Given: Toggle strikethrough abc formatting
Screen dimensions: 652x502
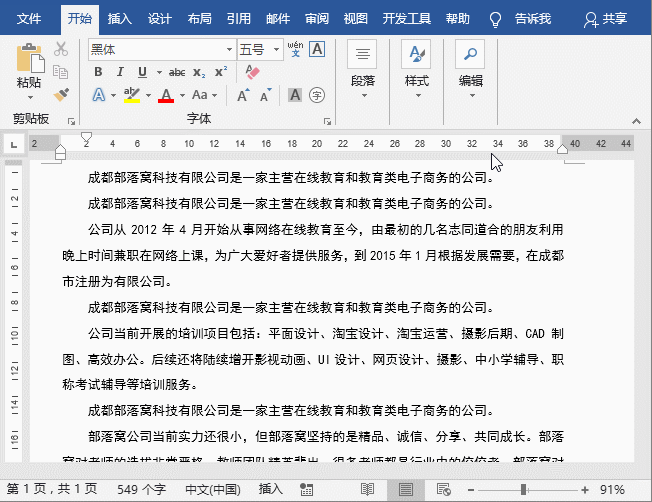Looking at the screenshot, I should click(177, 72).
